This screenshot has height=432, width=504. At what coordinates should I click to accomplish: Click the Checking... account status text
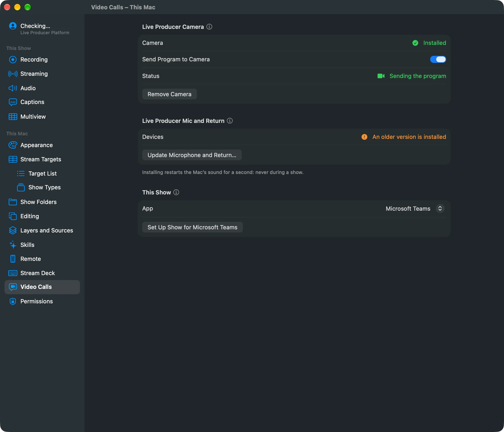(35, 26)
